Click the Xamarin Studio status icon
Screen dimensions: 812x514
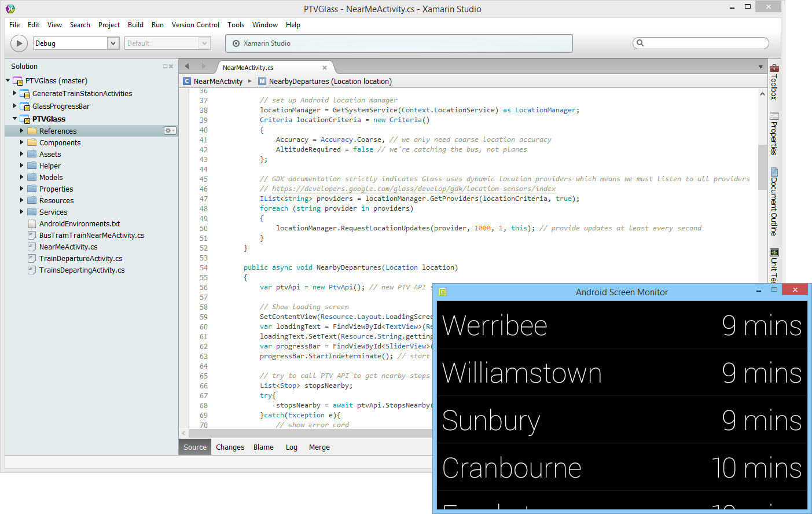tap(236, 43)
